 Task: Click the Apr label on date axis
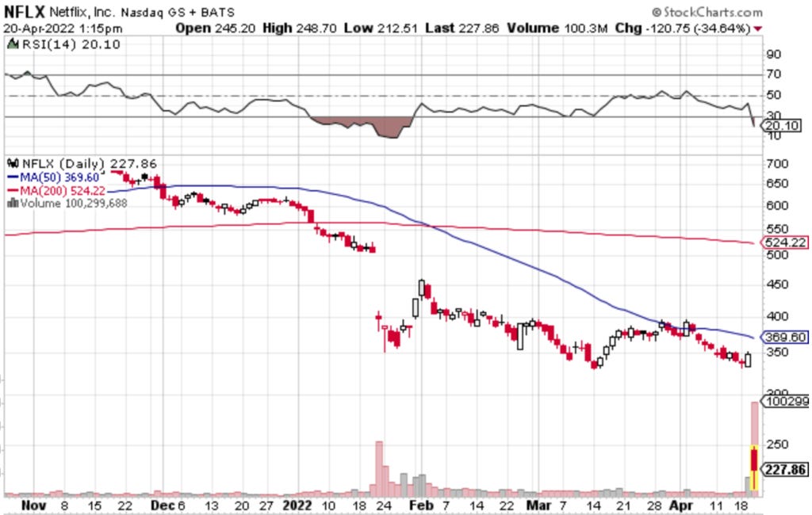pyautogui.click(x=680, y=505)
